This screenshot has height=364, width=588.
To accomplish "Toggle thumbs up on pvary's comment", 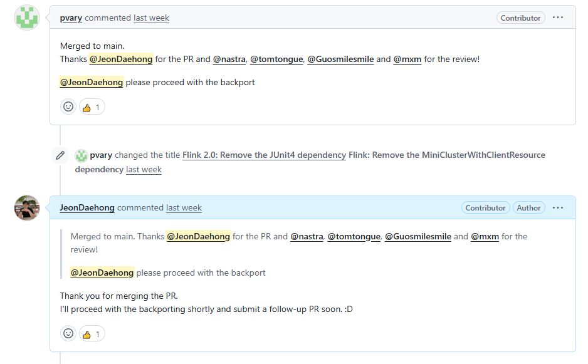I will pos(92,107).
